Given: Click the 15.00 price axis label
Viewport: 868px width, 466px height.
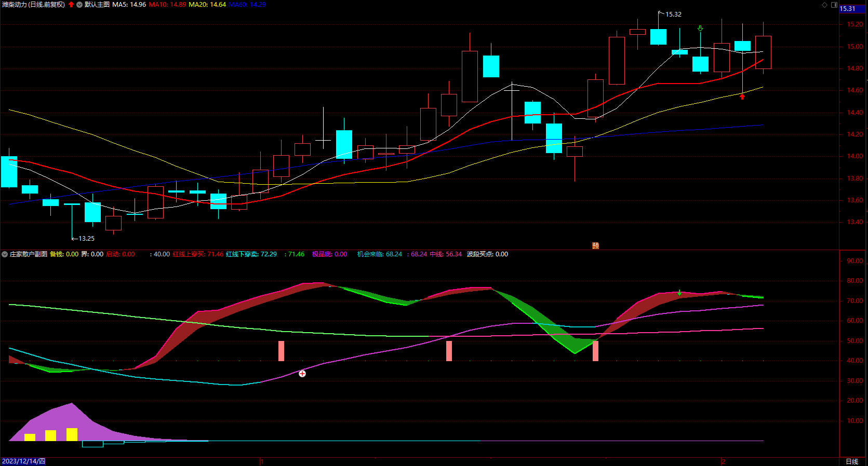Looking at the screenshot, I should (x=855, y=47).
